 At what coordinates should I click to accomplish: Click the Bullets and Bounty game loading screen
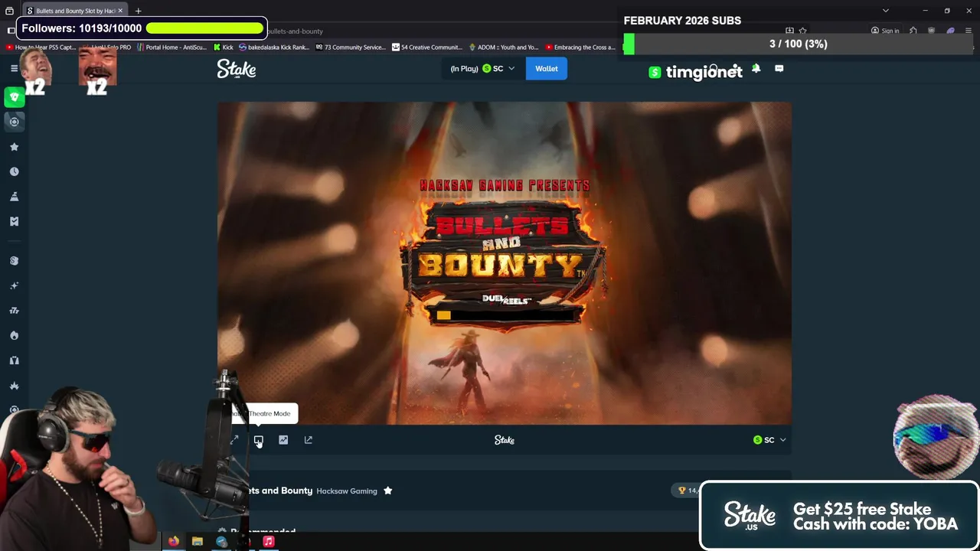coord(505,263)
